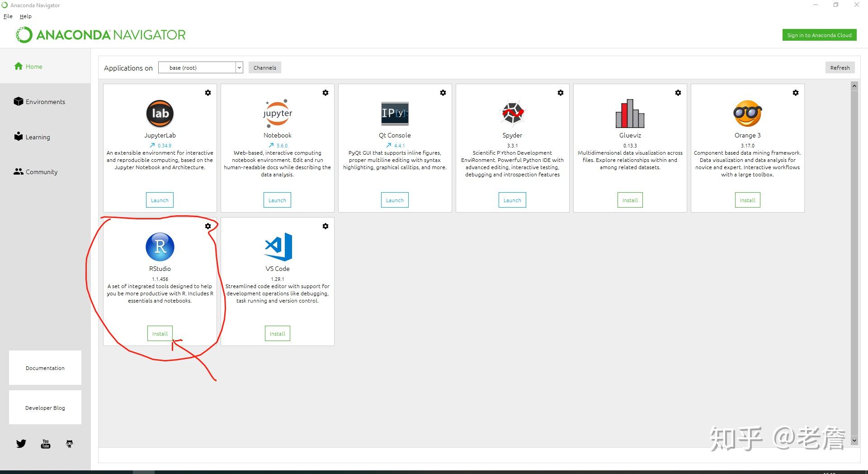The width and height of the screenshot is (868, 474).
Task: Sign in to Anaconda Cloud
Action: tap(819, 35)
